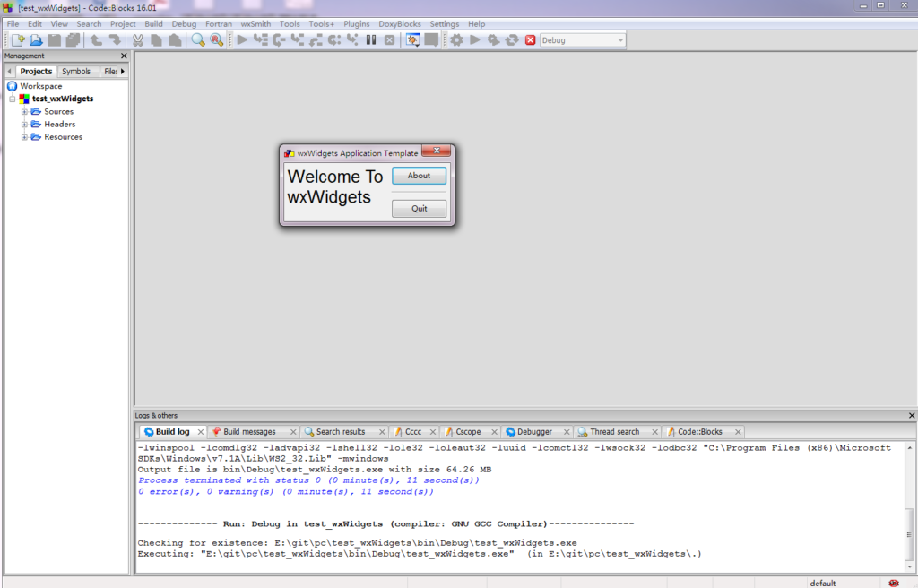This screenshot has height=588, width=918.
Task: Expand the Resources folder node
Action: coord(24,137)
